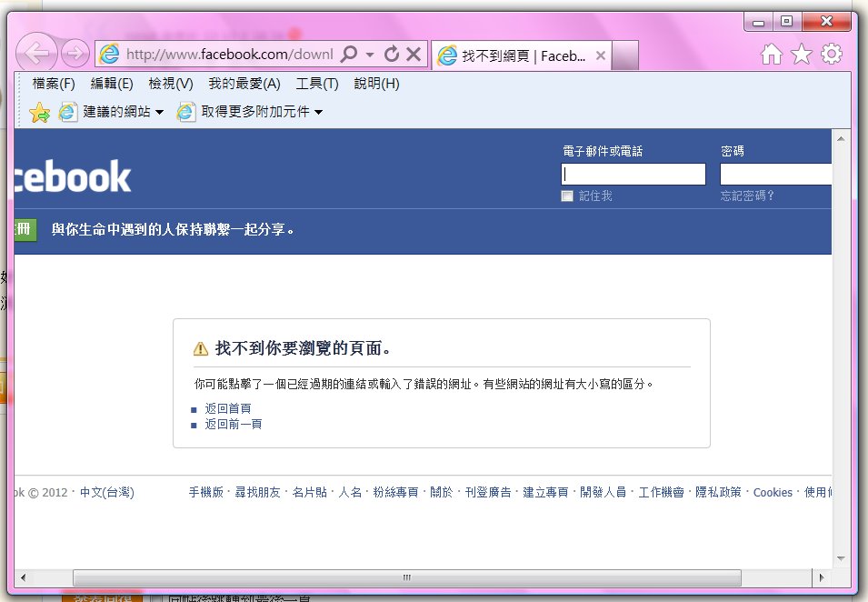The image size is (868, 602).
Task: Click the 返回首頁 link
Action: (228, 408)
